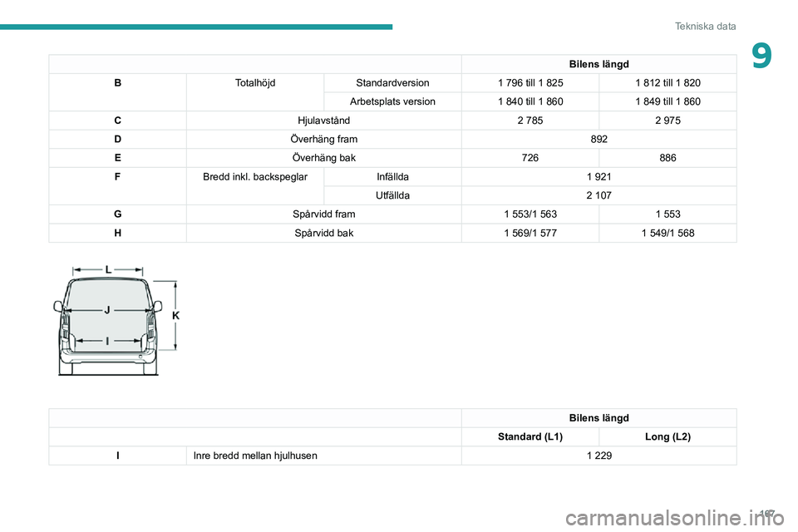Click row letter H in the table
Screen dimensions: 798x532
coord(117,233)
